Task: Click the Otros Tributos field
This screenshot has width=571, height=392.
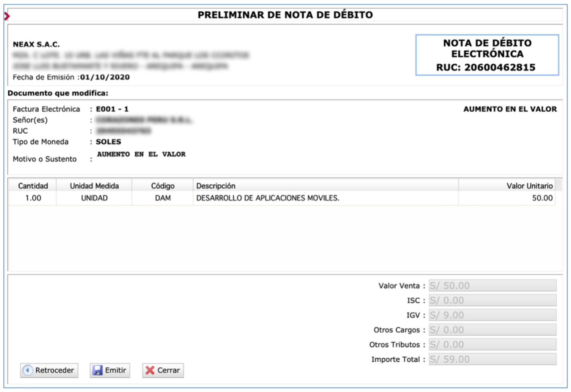Action: [492, 345]
